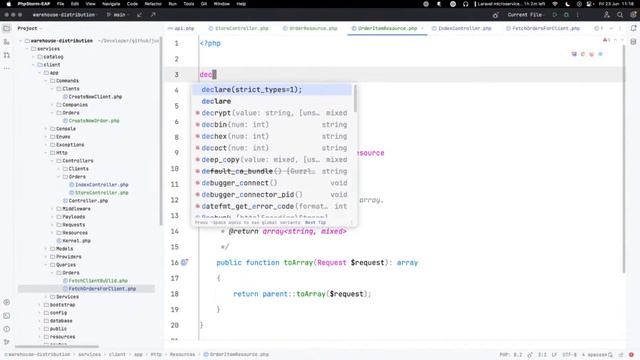640x360 pixels.
Task: Open the Commit tool window icon
Action: (x=7, y=42)
